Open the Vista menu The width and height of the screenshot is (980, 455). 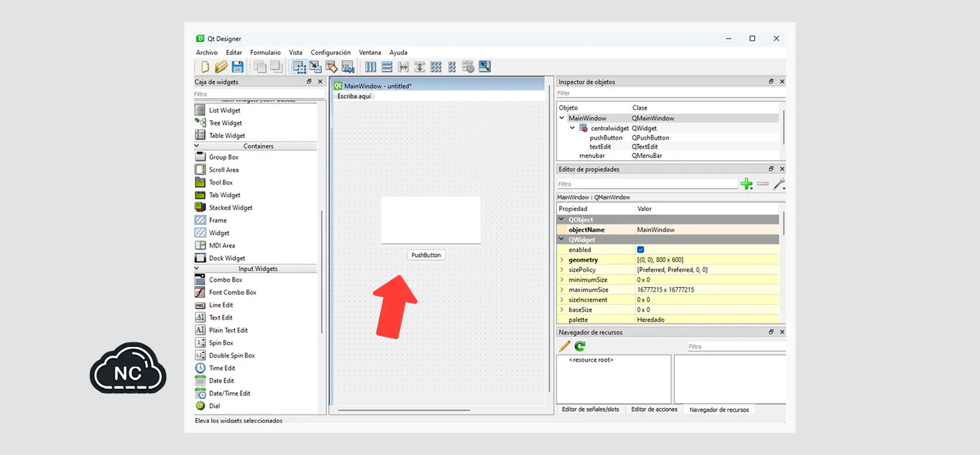pos(295,52)
